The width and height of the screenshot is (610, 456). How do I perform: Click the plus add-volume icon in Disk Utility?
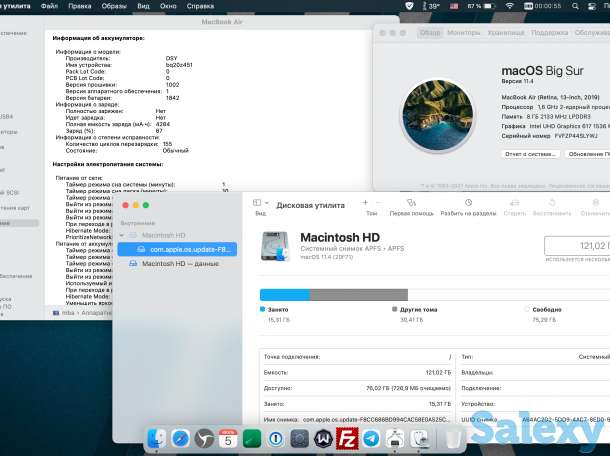click(x=365, y=202)
